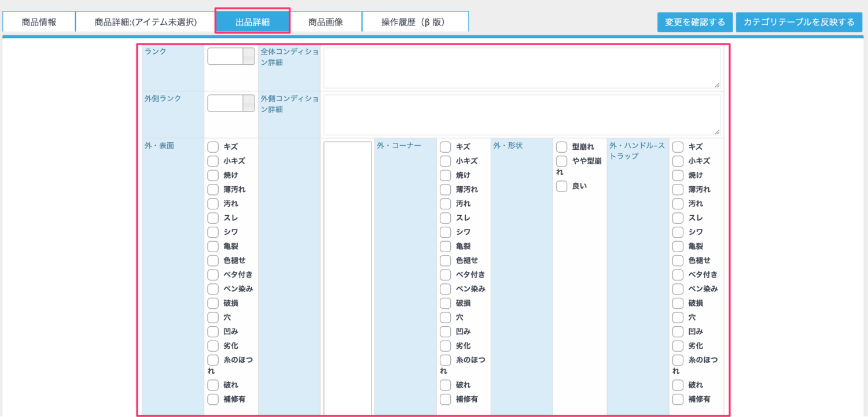Screen dimensions: 868x417
Task: Check 良い under 外・形状
Action: (561, 186)
